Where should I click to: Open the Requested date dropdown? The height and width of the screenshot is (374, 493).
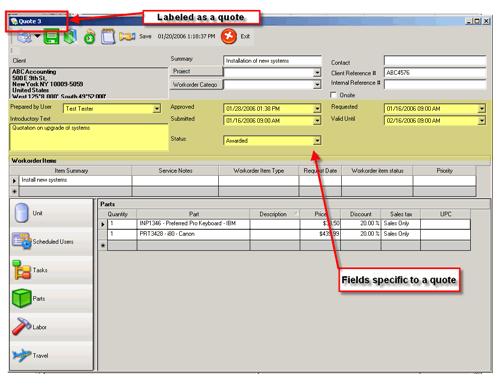(x=482, y=109)
